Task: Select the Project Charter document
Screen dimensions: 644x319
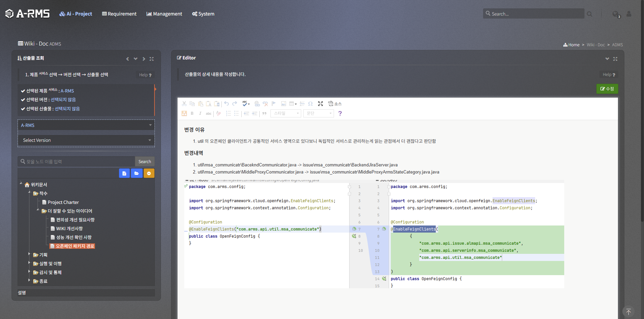Action: point(63,202)
